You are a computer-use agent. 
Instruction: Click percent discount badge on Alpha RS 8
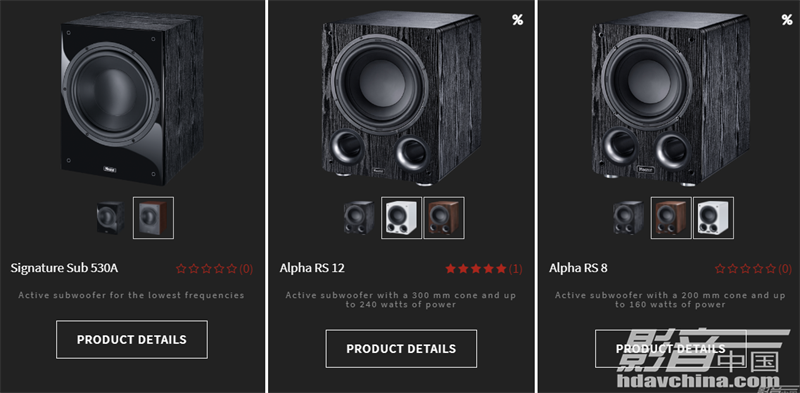[787, 20]
